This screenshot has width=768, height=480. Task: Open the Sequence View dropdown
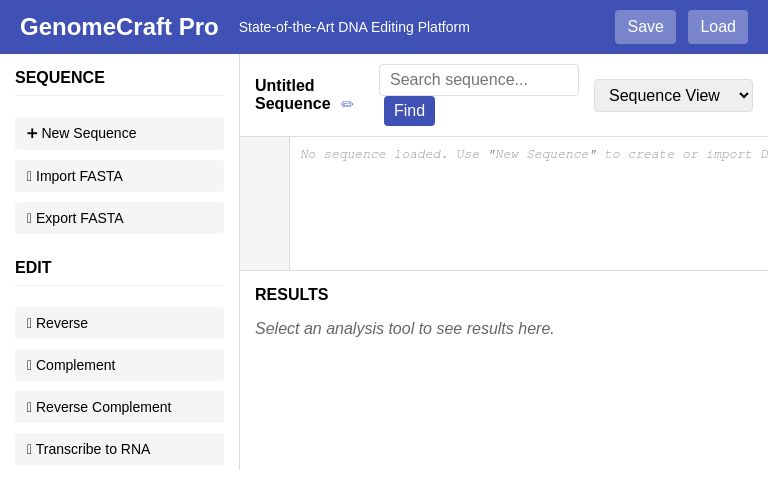point(673,95)
